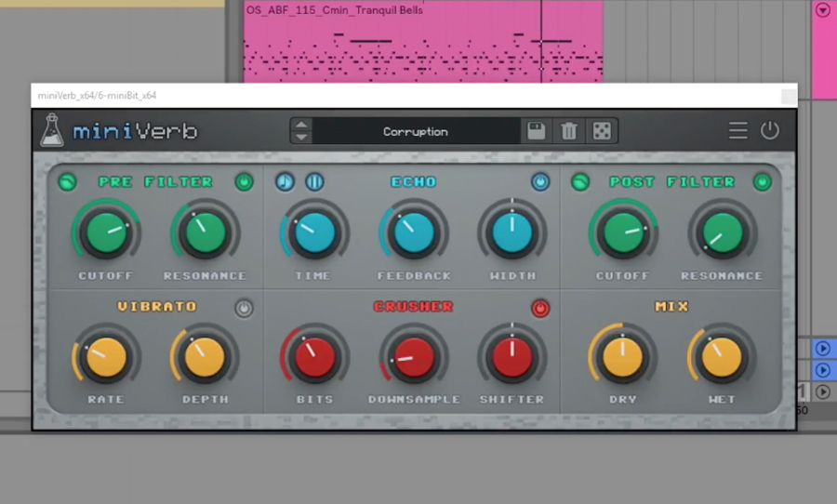The width and height of the screenshot is (837, 504).
Task: Click the save preset floppy disk icon
Action: 537,131
